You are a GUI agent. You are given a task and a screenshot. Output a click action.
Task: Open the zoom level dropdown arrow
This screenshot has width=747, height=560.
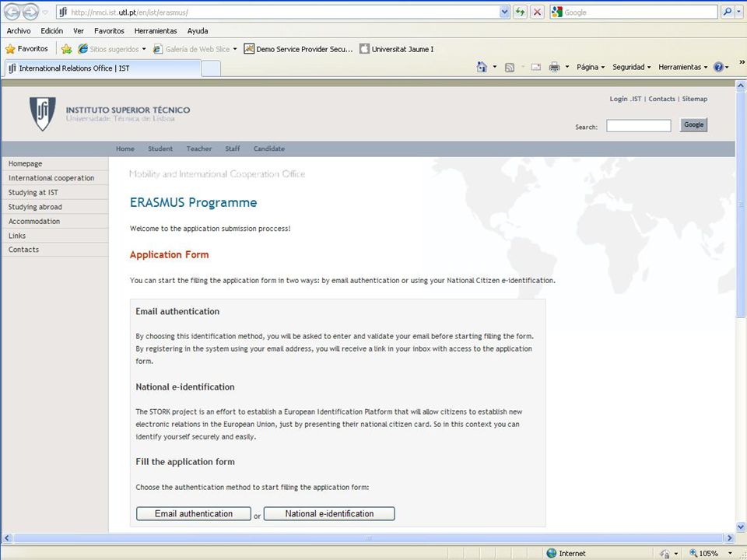point(730,553)
